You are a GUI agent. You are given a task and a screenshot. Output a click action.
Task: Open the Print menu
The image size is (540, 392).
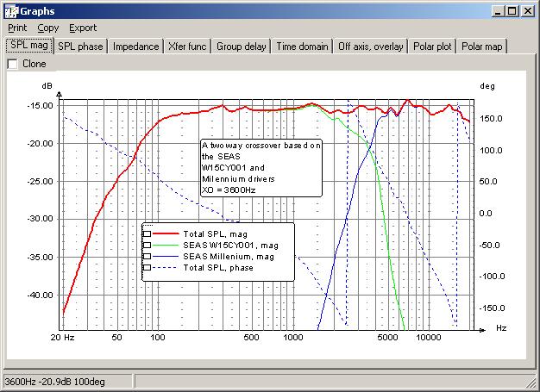tap(17, 28)
